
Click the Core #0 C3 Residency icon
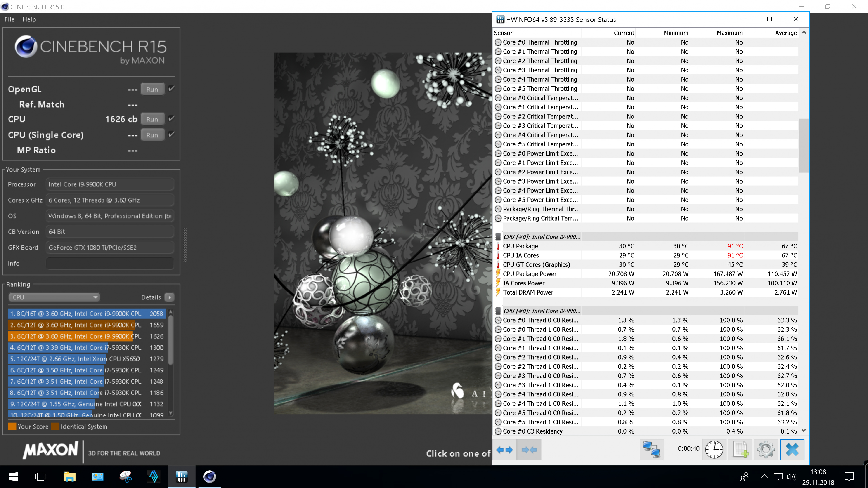[498, 431]
